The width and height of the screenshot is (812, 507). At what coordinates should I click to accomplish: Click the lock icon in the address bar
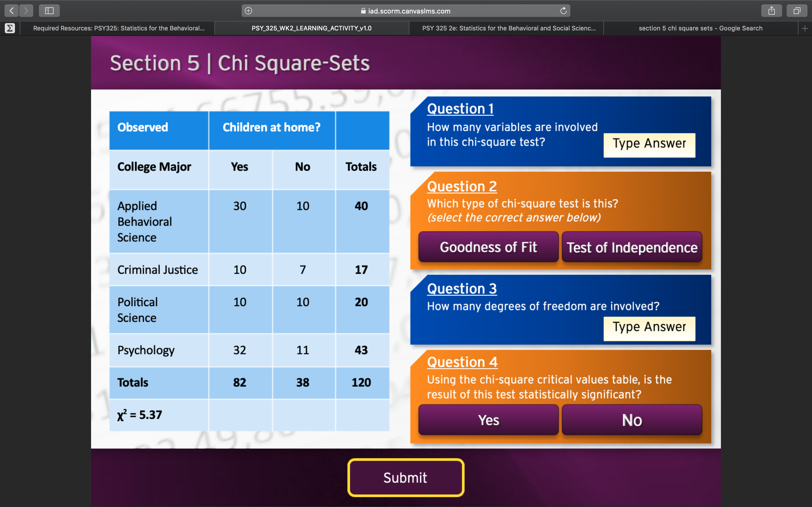(363, 10)
